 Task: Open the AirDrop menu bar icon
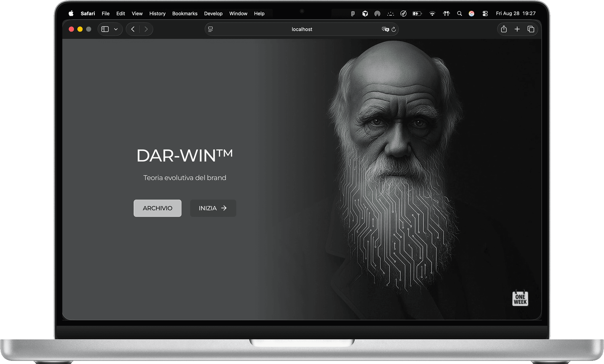[377, 14]
